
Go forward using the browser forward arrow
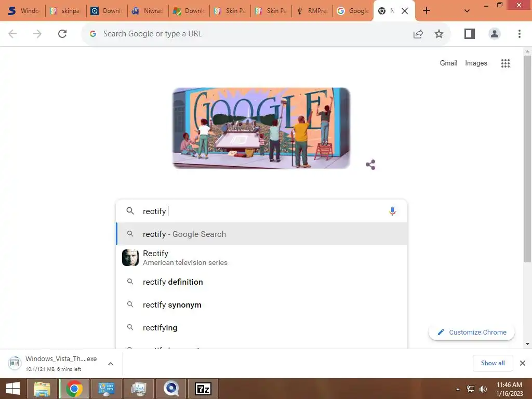pyautogui.click(x=37, y=34)
